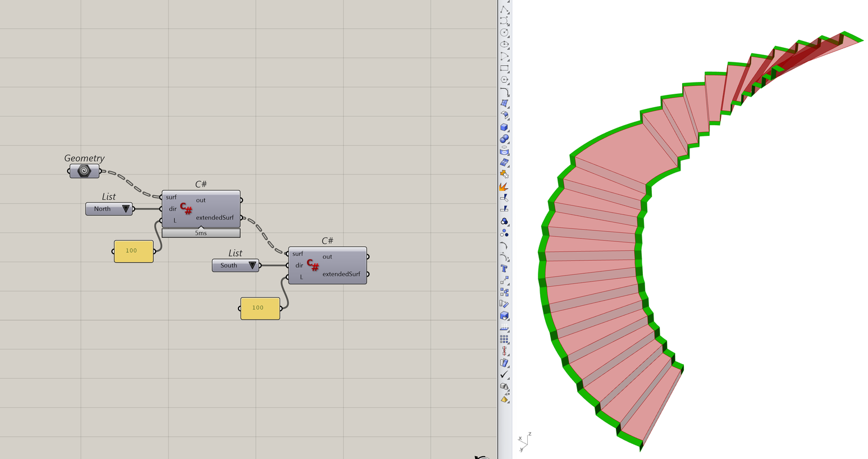Open the North value list dropdown

(126, 209)
